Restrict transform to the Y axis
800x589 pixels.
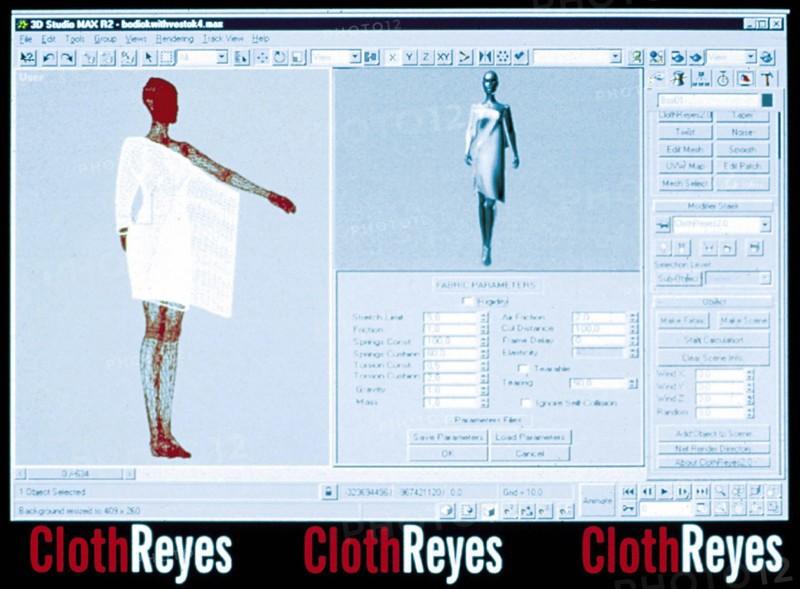[x=409, y=57]
